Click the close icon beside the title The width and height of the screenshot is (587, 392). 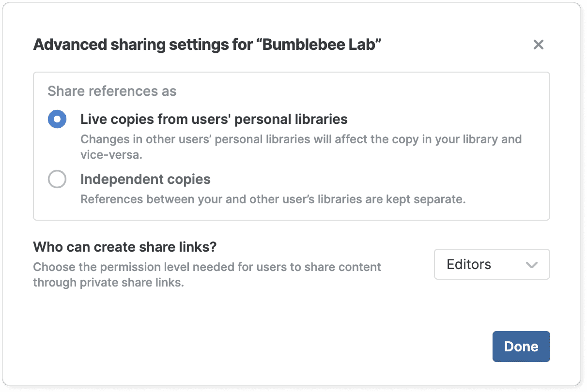tap(538, 45)
